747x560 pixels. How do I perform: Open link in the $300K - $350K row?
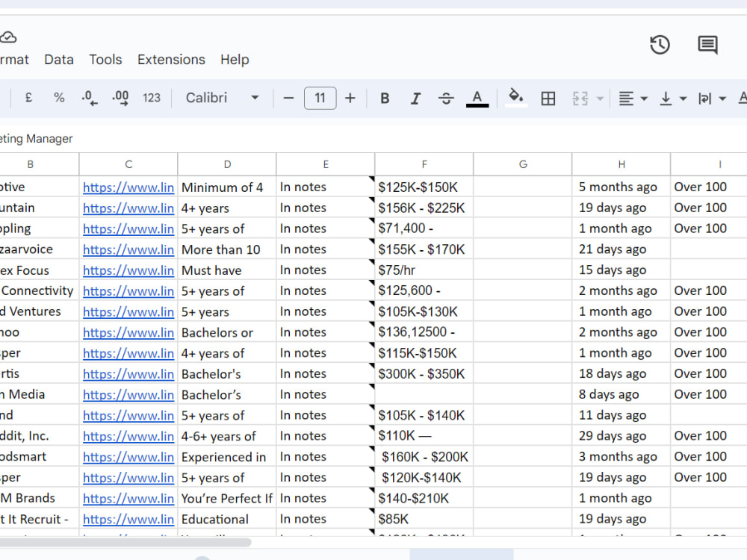128,374
